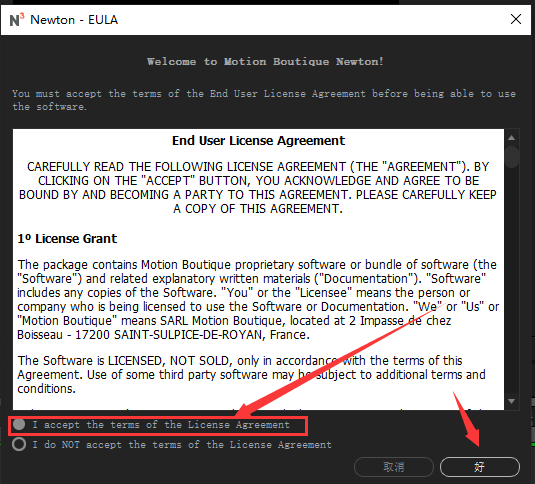535x484 pixels.
Task: Select the accept terms radio button
Action: [x=19, y=424]
